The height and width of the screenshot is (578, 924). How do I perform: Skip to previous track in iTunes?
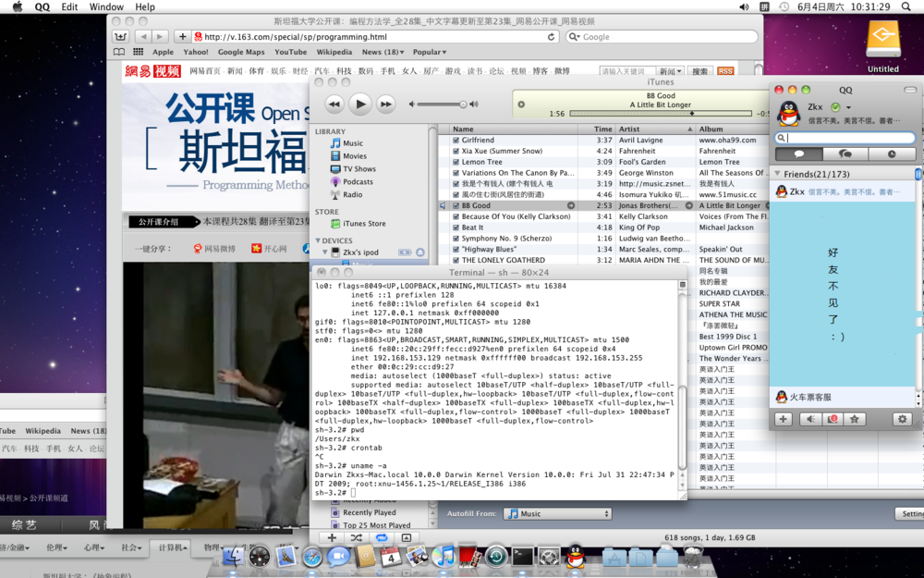pos(334,105)
